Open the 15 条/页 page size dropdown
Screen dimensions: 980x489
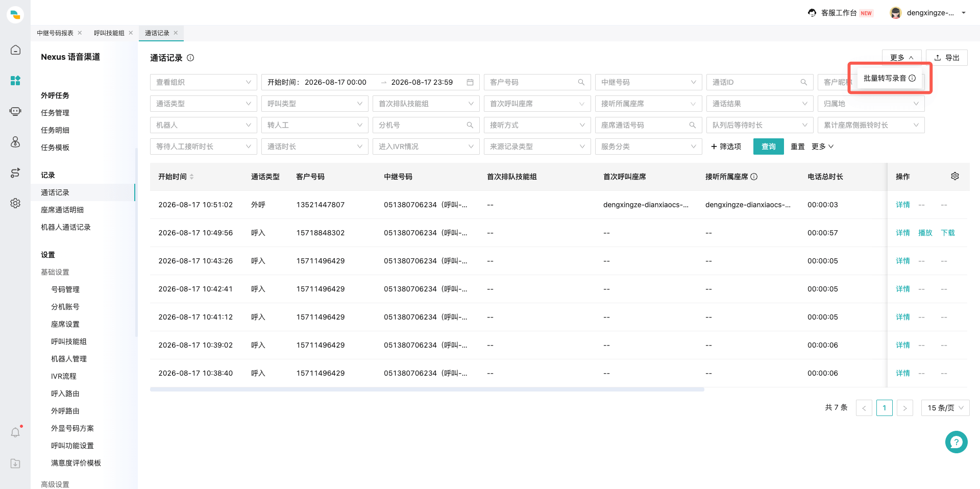coord(945,408)
